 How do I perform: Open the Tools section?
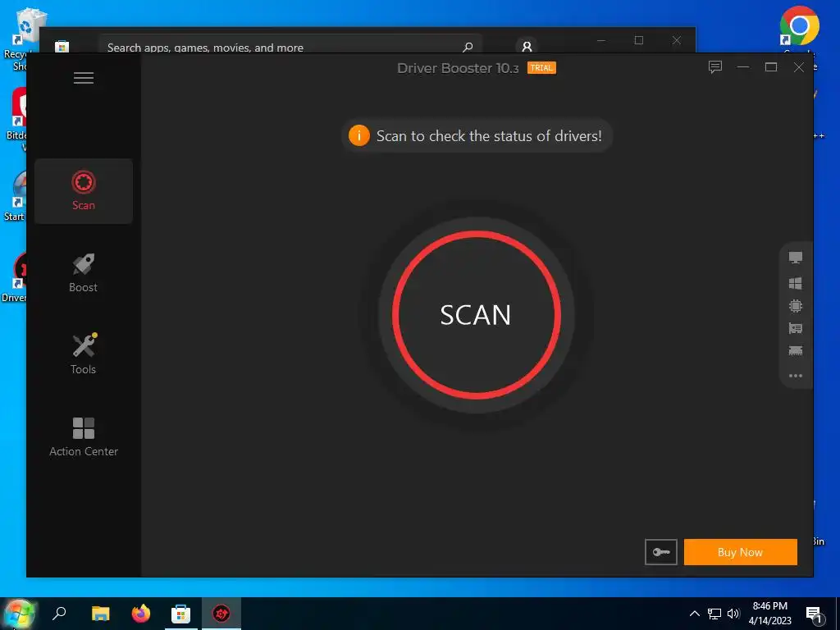[84, 354]
